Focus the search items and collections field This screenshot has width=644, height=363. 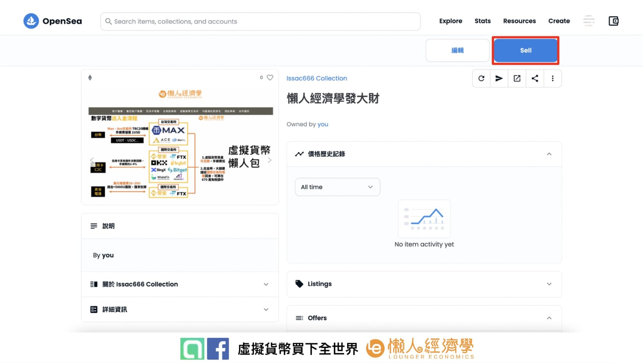pyautogui.click(x=260, y=22)
